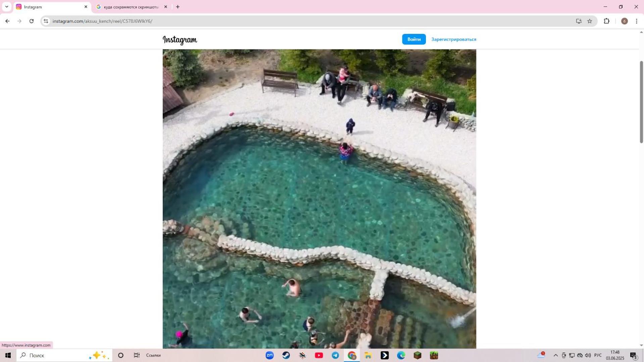Image resolution: width=644 pixels, height=362 pixels.
Task: Open the grass block Minecraft launcher icon
Action: click(434, 355)
